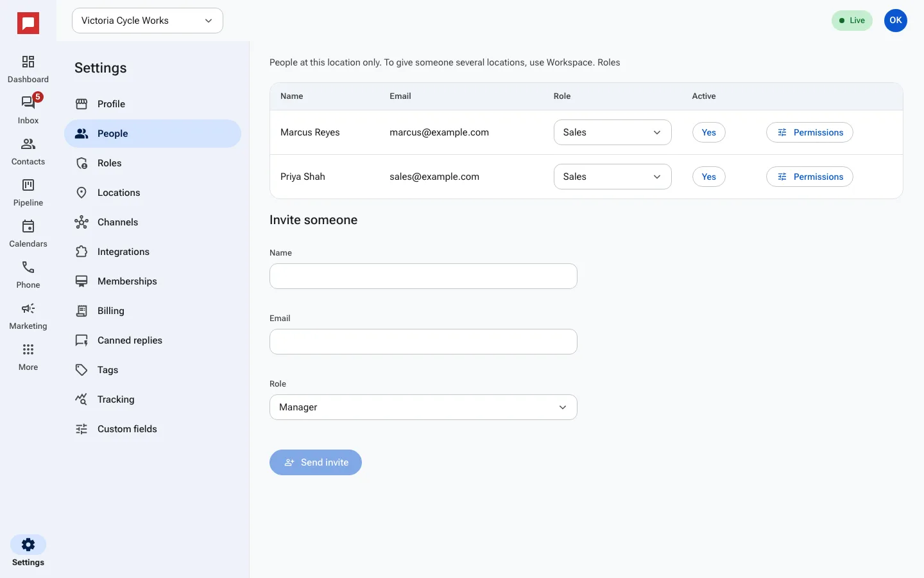Click the Send invite button
Image resolution: width=924 pixels, height=578 pixels.
coord(316,462)
